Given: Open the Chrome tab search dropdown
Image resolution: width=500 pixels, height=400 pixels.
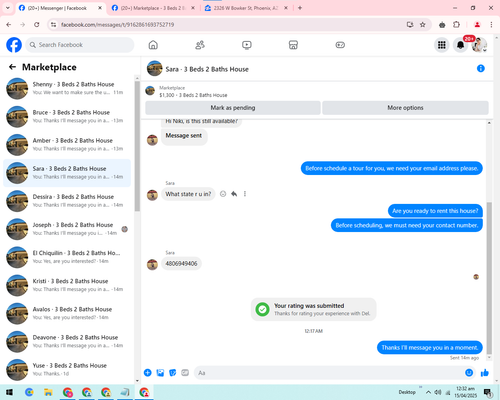Looking at the screenshot, I should coord(8,8).
